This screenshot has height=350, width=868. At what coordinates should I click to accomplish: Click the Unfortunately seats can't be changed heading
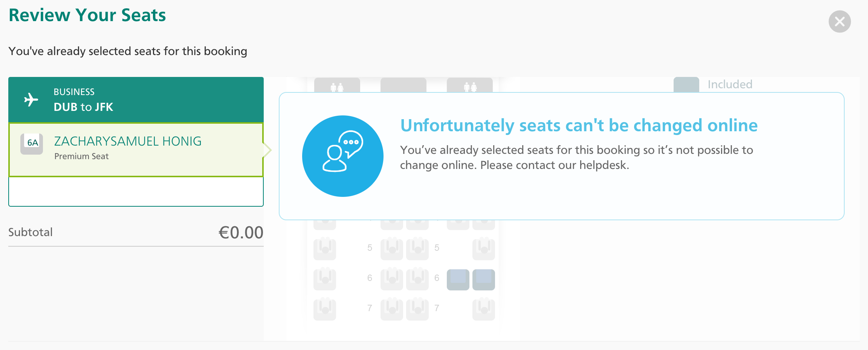coord(579,126)
